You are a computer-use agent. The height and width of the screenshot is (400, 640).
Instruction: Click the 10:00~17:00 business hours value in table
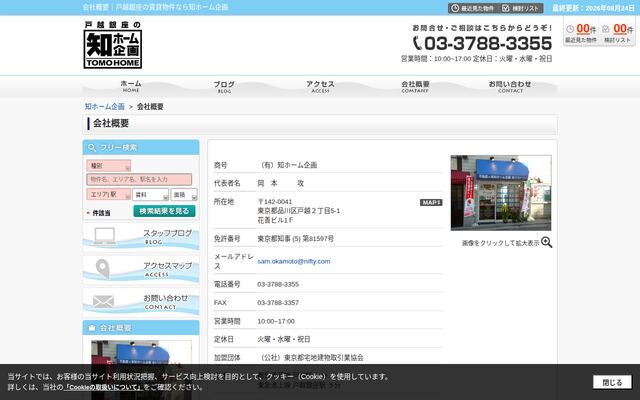coord(276,321)
